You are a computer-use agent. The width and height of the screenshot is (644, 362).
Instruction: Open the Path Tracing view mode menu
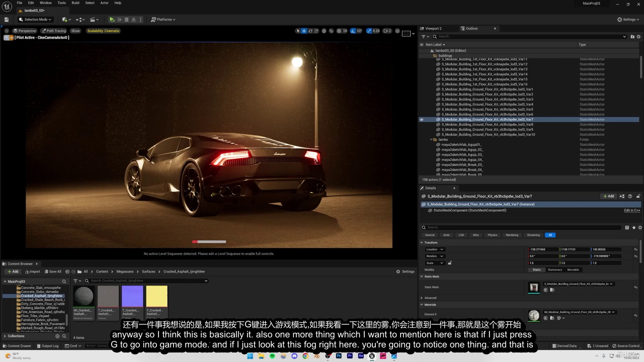53,31
